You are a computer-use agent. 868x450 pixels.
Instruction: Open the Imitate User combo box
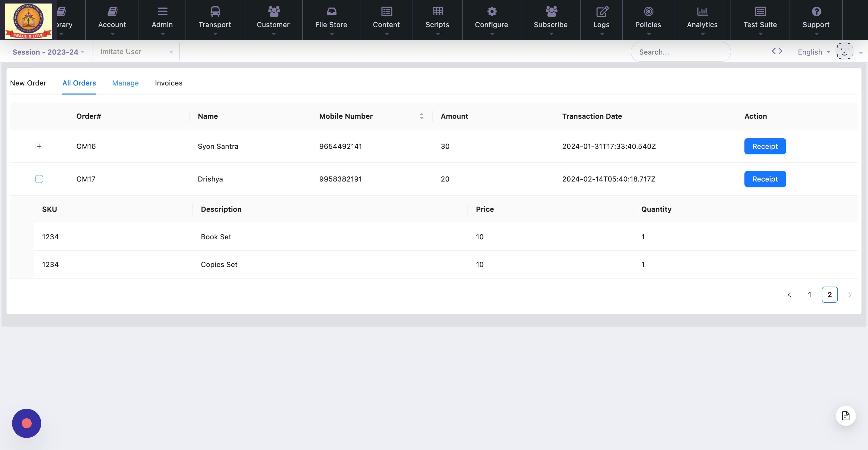tap(136, 52)
